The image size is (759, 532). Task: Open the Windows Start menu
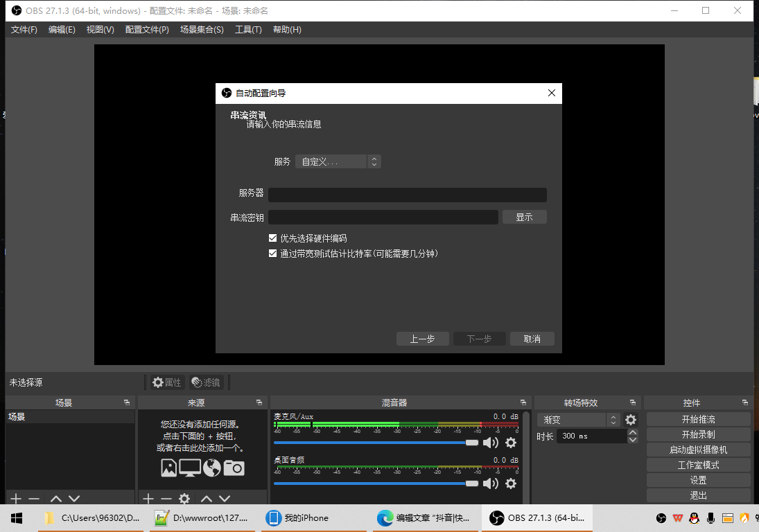point(17,518)
